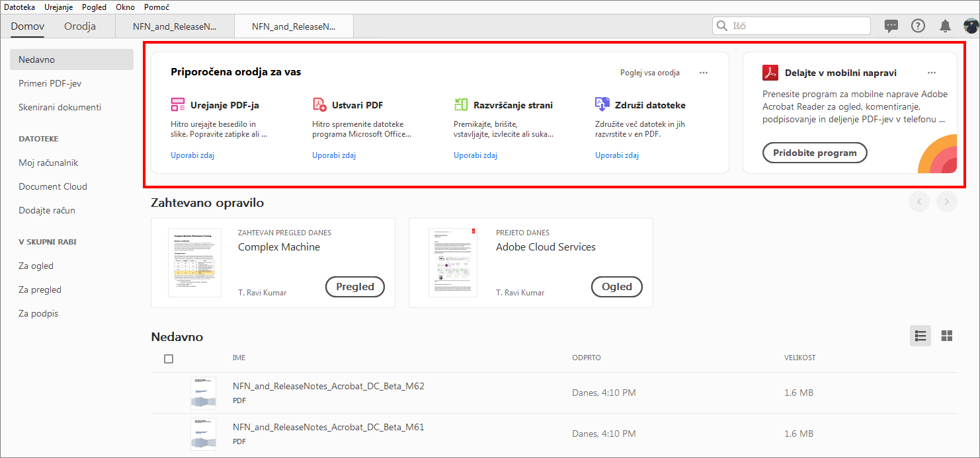Open thumbnail of NFN_and_ReleaseNotes_Acrobat_DC_Beta_M61

pos(203,434)
